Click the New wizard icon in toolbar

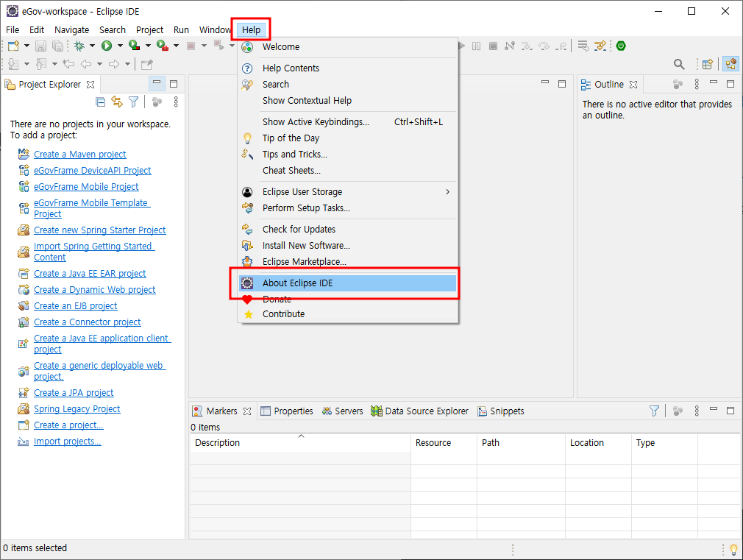click(x=13, y=46)
